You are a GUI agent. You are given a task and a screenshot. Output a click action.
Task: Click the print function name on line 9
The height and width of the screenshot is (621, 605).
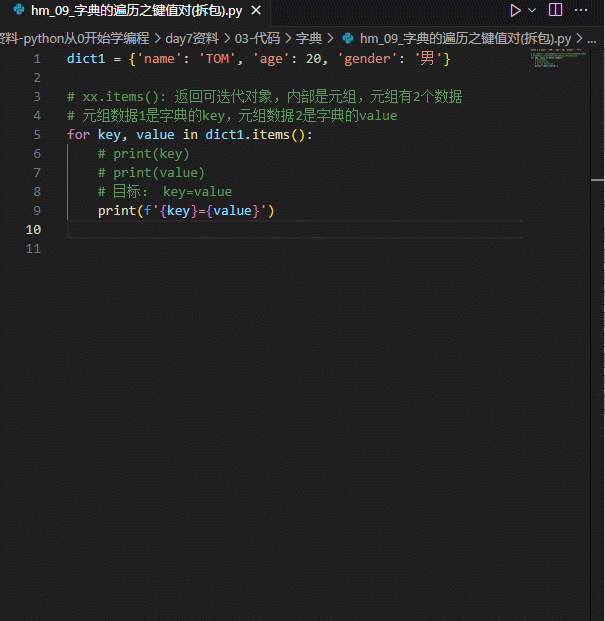tap(117, 211)
